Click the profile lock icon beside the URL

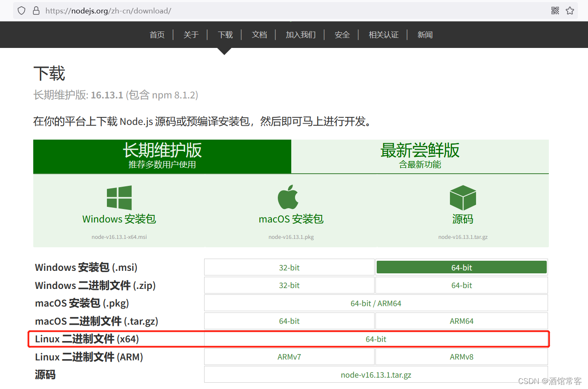(36, 11)
